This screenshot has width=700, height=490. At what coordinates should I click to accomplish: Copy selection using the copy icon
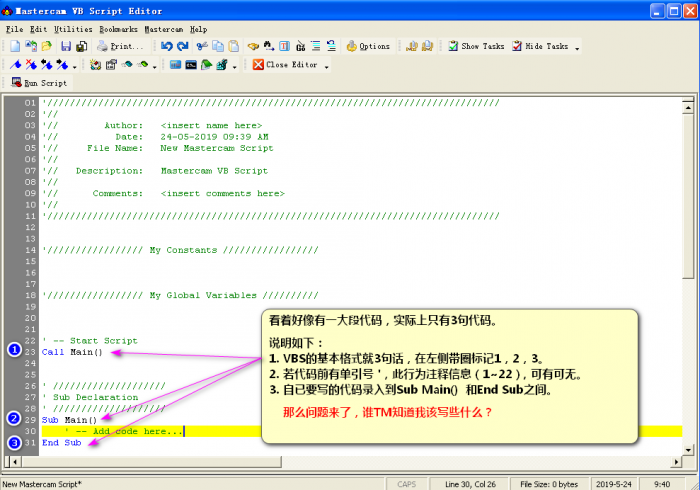218,46
